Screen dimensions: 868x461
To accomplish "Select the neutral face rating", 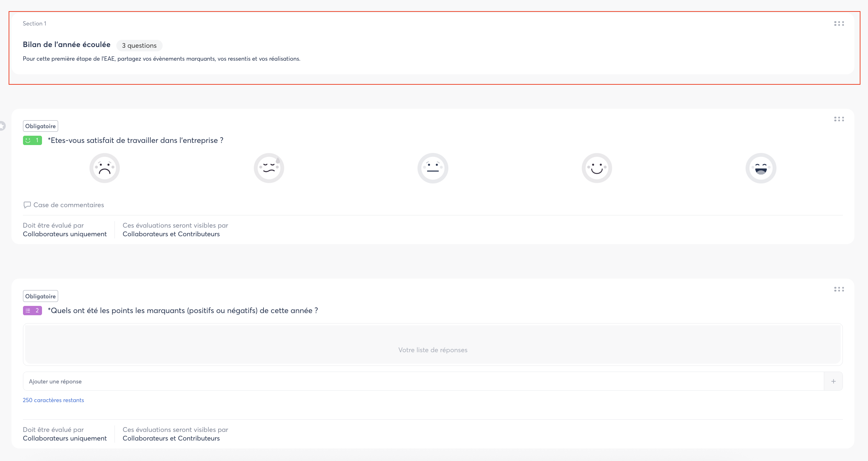I will click(433, 168).
